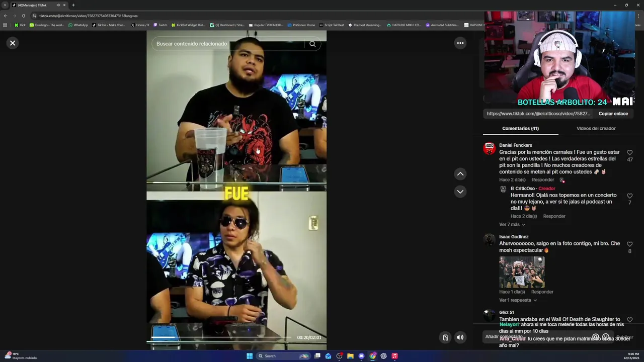Viewport: 644px width, 362px height.
Task: Open weather widget in taskbar
Action: 20,356
